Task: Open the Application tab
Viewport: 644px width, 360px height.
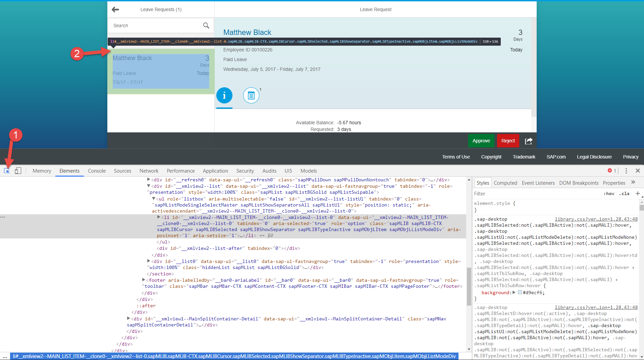Action: pos(215,171)
